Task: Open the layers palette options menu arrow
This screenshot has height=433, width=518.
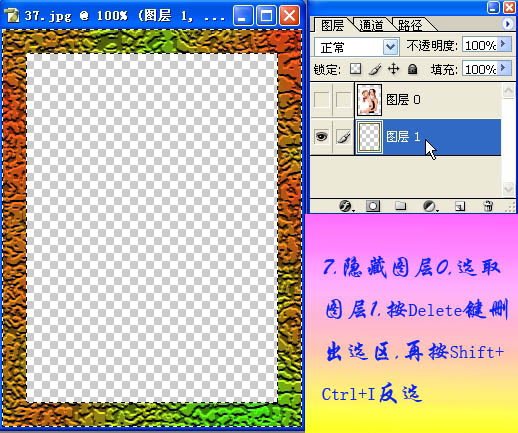Action: coord(508,24)
